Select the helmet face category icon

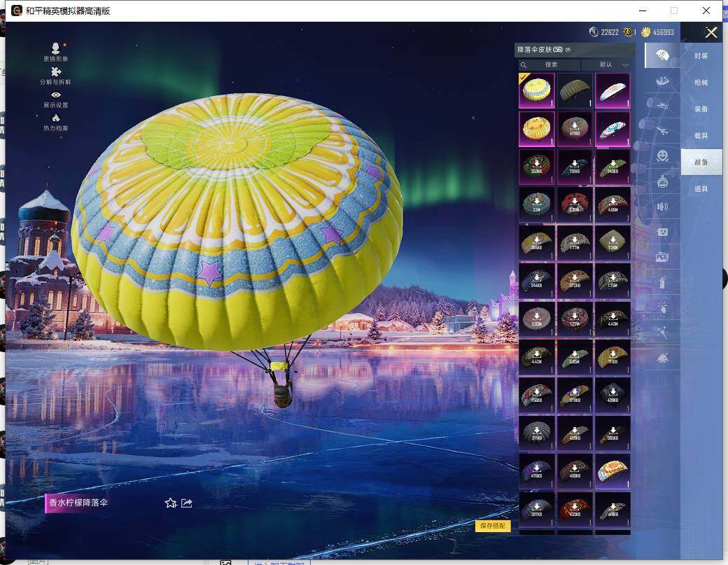(662, 181)
